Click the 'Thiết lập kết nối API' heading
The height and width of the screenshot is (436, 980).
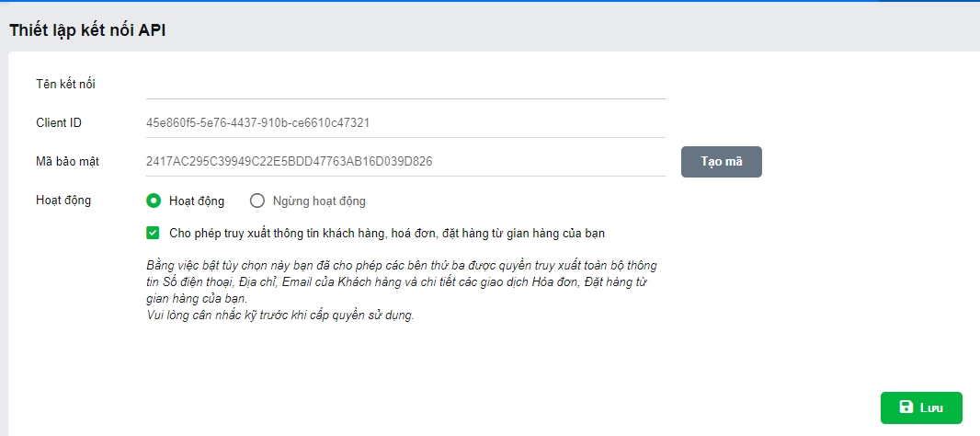[87, 29]
